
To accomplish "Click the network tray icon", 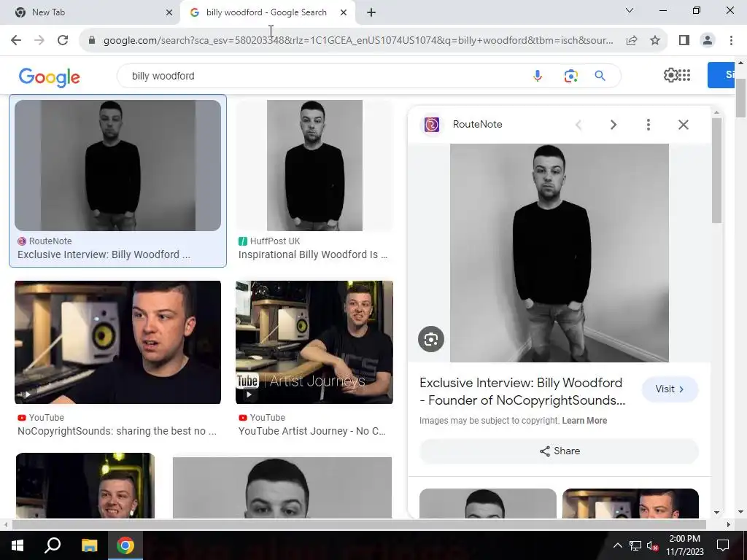I will 635,545.
